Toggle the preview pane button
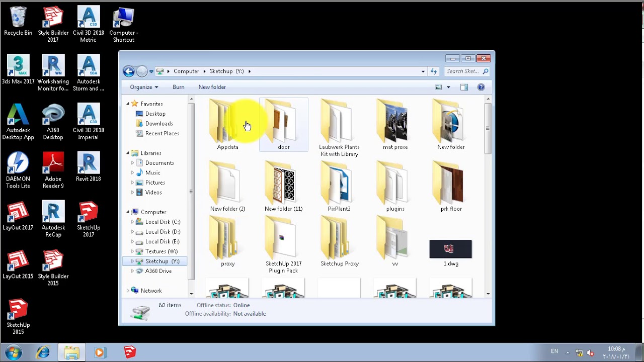The width and height of the screenshot is (644, 362). (x=464, y=87)
